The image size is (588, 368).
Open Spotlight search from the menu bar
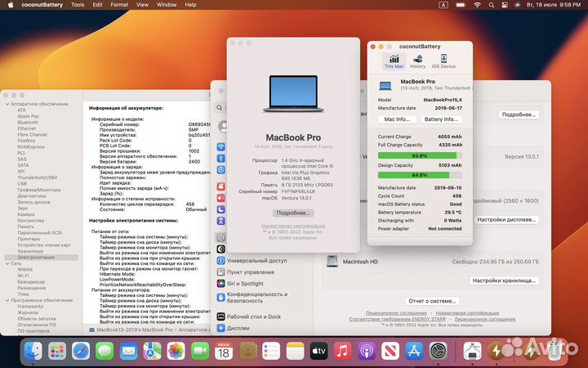(x=492, y=5)
